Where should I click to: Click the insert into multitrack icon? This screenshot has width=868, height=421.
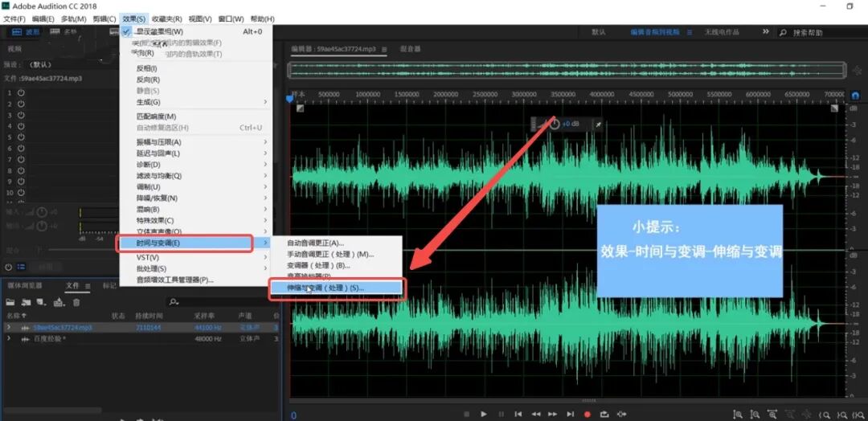tap(59, 302)
